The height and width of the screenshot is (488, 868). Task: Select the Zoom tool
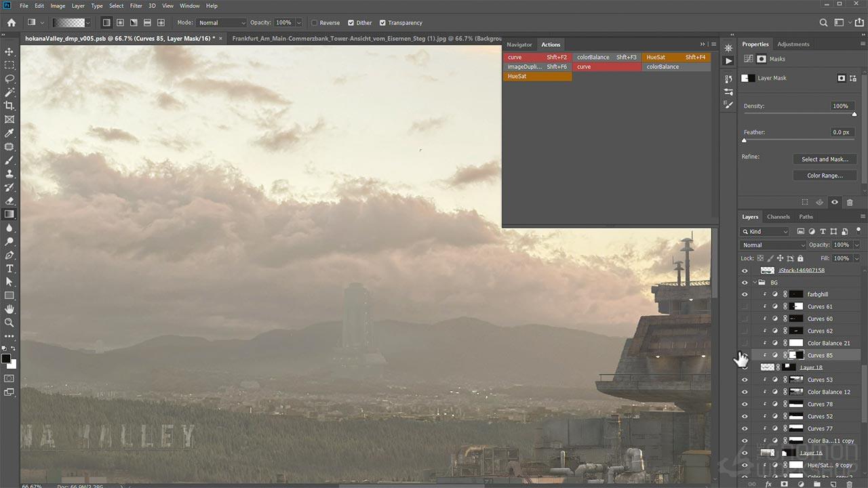click(x=9, y=323)
